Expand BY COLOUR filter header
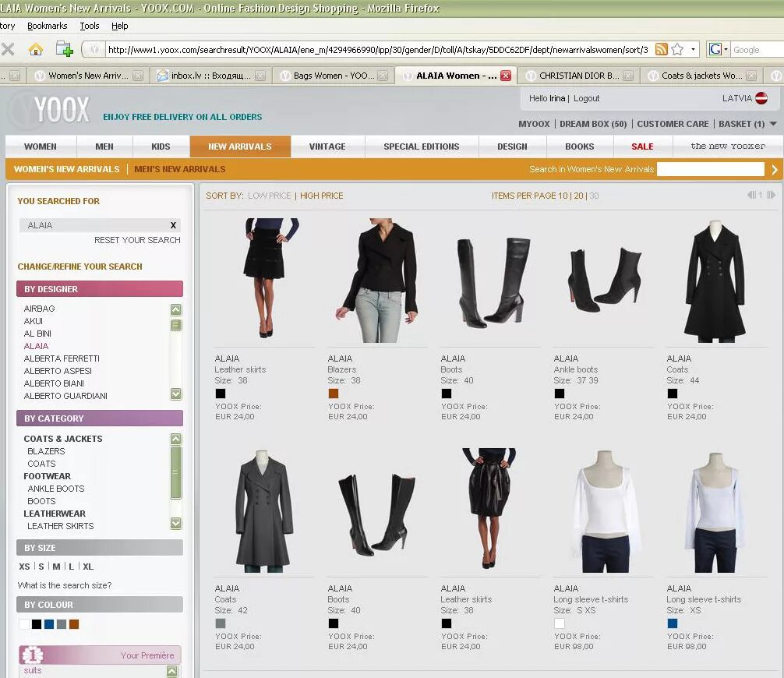Image resolution: width=784 pixels, height=678 pixels. (x=100, y=605)
